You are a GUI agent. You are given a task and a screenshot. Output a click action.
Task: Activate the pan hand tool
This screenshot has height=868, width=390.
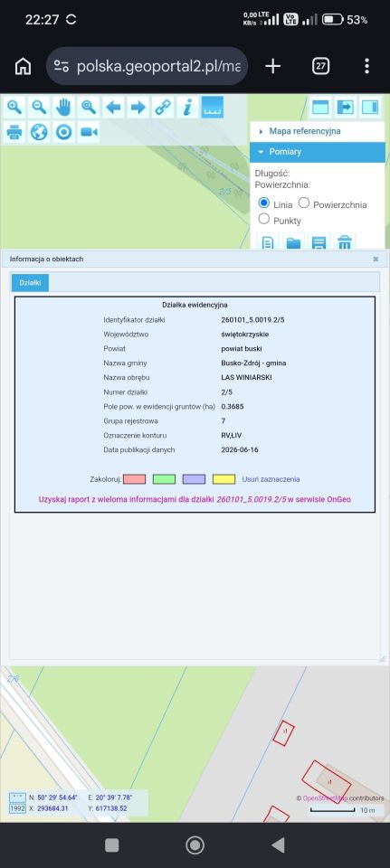[63, 107]
